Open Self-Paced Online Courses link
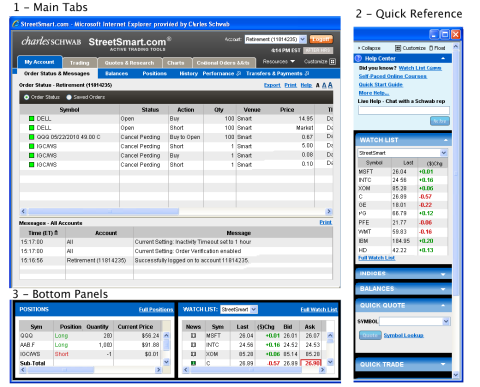 (393, 76)
